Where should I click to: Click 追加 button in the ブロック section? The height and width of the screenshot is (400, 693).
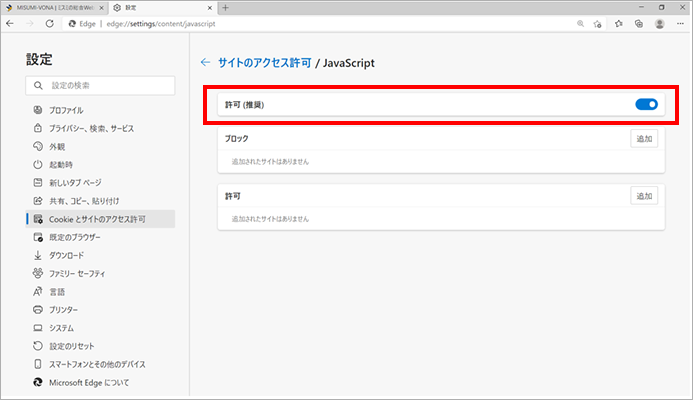pyautogui.click(x=644, y=139)
